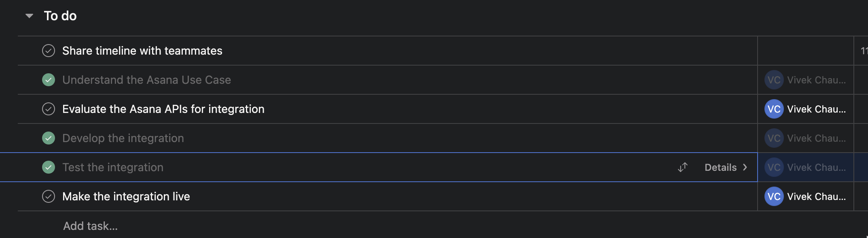Complete Evaluate the Asana APIs task

click(49, 109)
